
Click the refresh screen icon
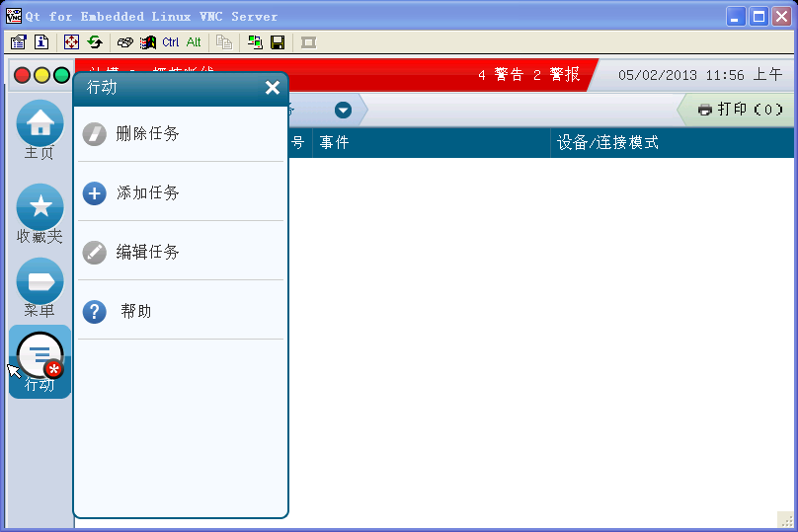tap(95, 42)
